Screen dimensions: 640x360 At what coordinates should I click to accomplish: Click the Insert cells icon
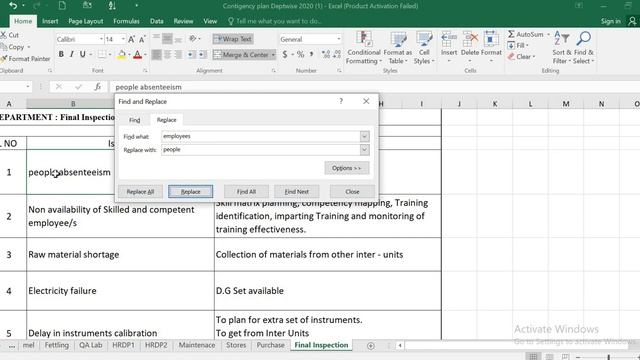pyautogui.click(x=449, y=40)
